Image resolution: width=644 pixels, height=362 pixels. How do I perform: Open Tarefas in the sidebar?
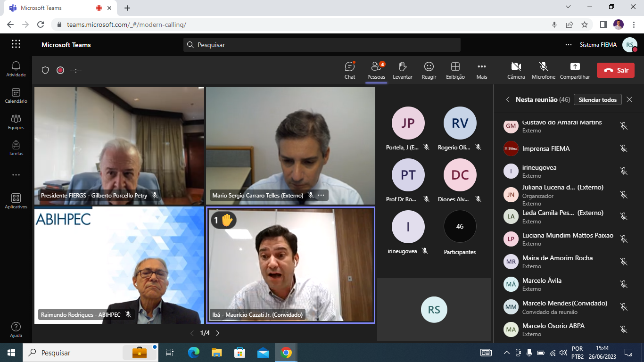tap(16, 148)
